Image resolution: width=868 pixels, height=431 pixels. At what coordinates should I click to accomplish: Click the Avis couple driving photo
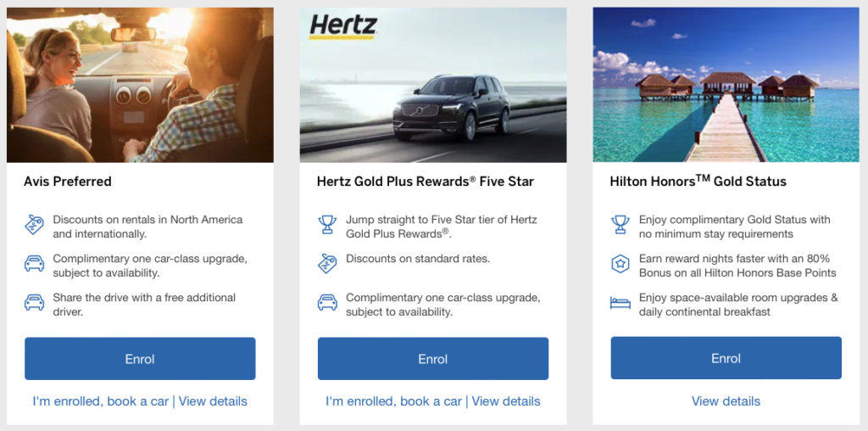[x=140, y=85]
